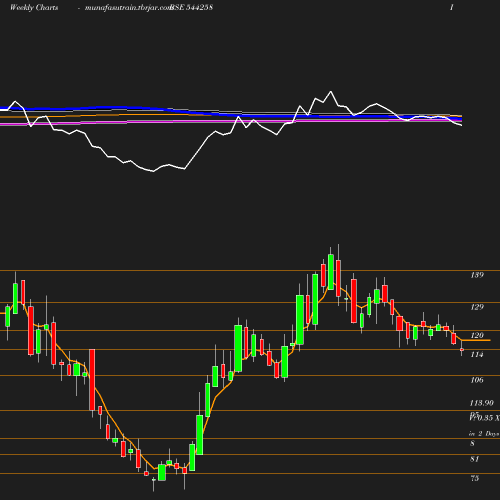
Task: Click the 81 price axis label
Action: point(475,459)
